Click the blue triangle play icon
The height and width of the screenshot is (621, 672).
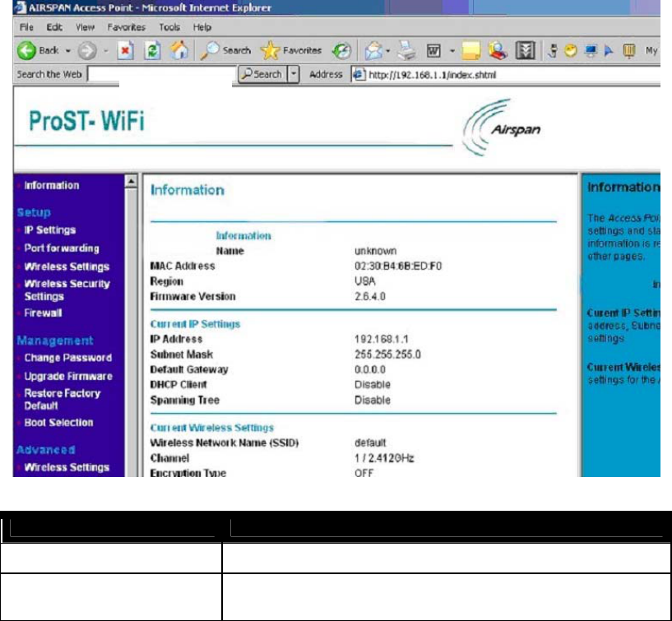point(609,51)
